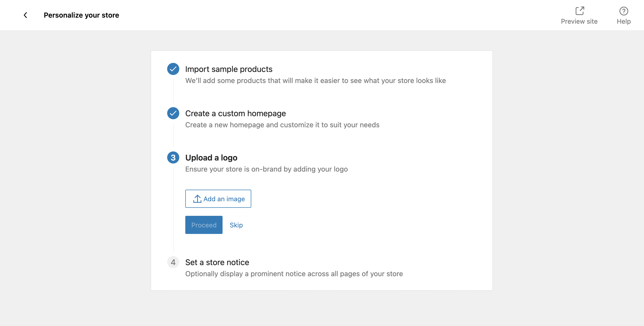Expand Create a custom homepage step

pyautogui.click(x=235, y=113)
